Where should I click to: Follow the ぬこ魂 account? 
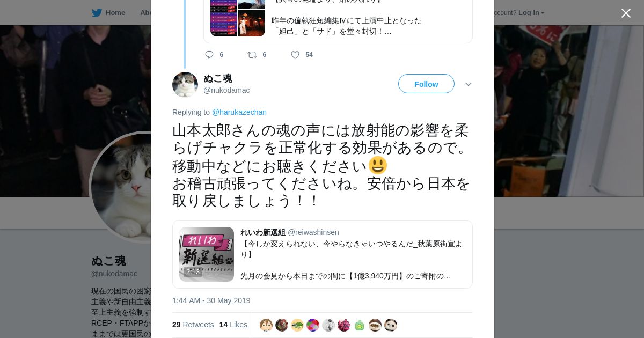click(x=426, y=84)
